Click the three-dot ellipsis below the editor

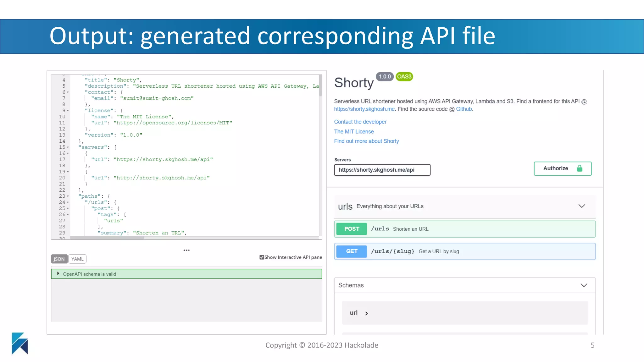pyautogui.click(x=186, y=250)
